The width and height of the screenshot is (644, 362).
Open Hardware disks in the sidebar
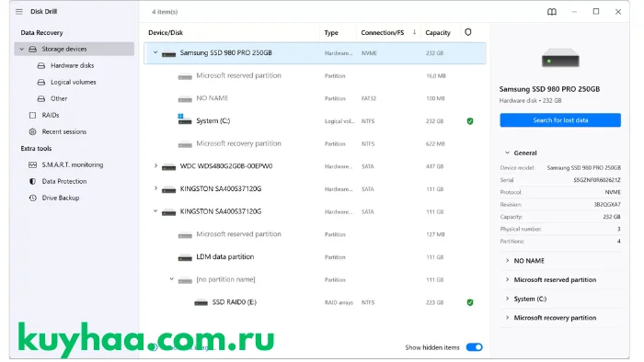click(x=73, y=65)
